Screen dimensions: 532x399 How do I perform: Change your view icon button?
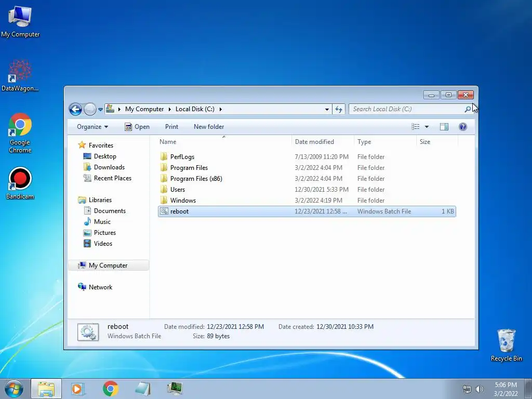tap(416, 127)
